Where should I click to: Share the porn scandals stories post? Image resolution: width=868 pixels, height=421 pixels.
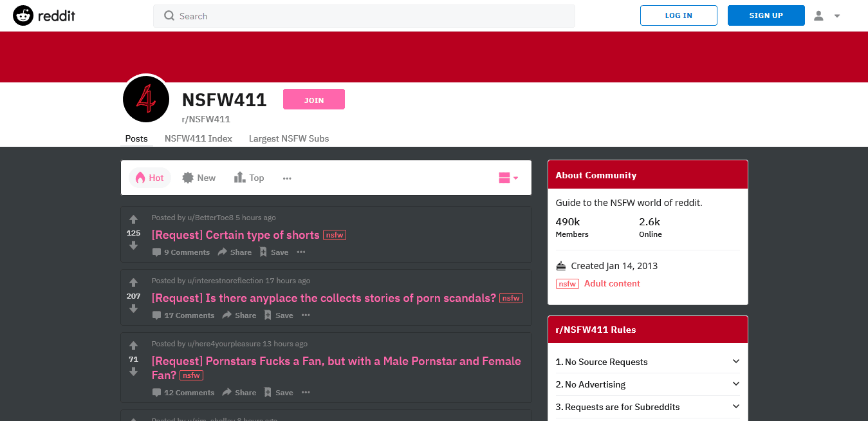pos(239,315)
